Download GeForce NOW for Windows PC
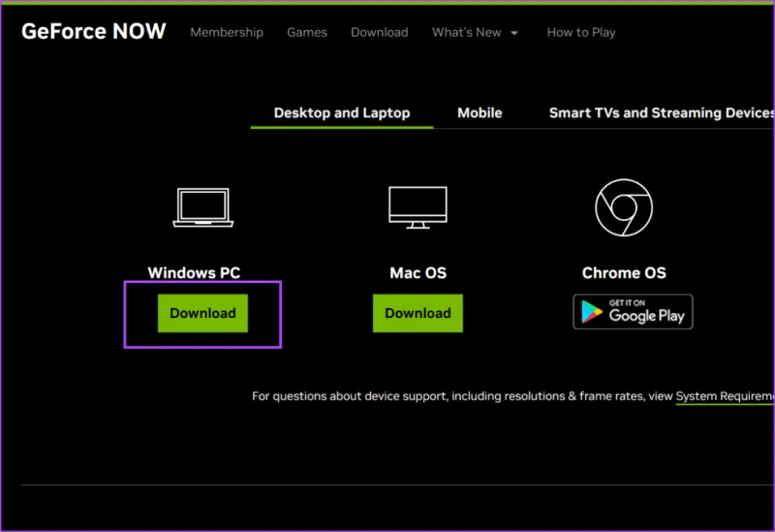The width and height of the screenshot is (775, 532). pos(202,313)
